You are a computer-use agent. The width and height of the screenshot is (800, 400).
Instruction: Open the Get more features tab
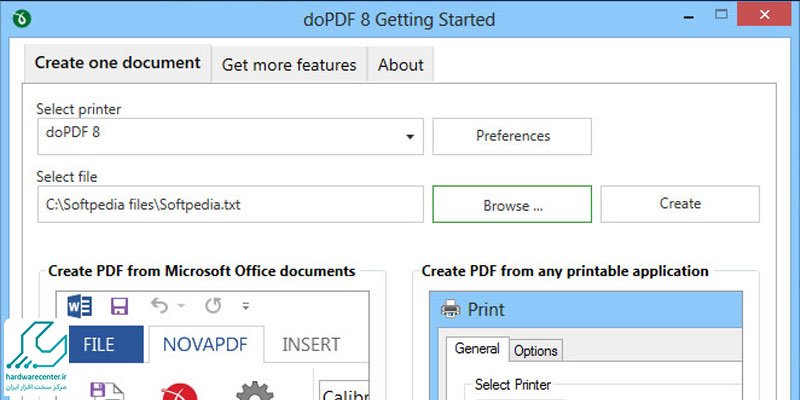[x=289, y=65]
